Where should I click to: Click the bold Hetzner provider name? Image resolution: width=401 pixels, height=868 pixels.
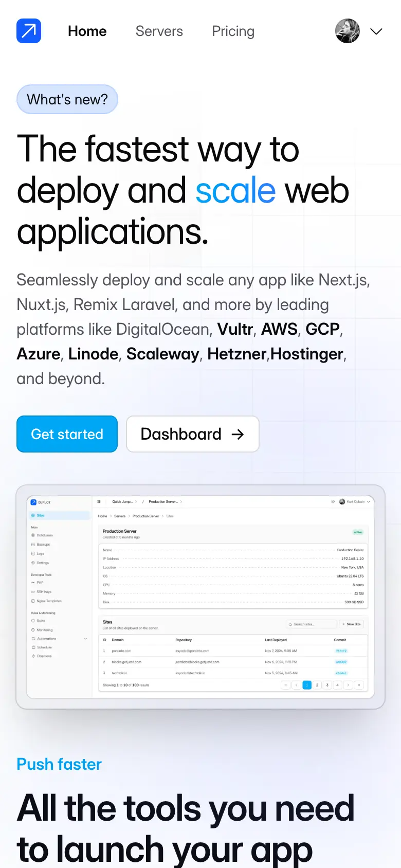[237, 354]
